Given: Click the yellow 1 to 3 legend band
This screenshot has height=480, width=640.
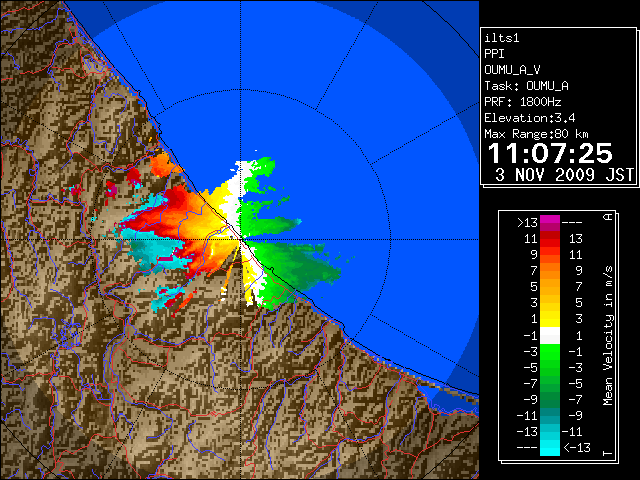Looking at the screenshot, I should 550,319.
